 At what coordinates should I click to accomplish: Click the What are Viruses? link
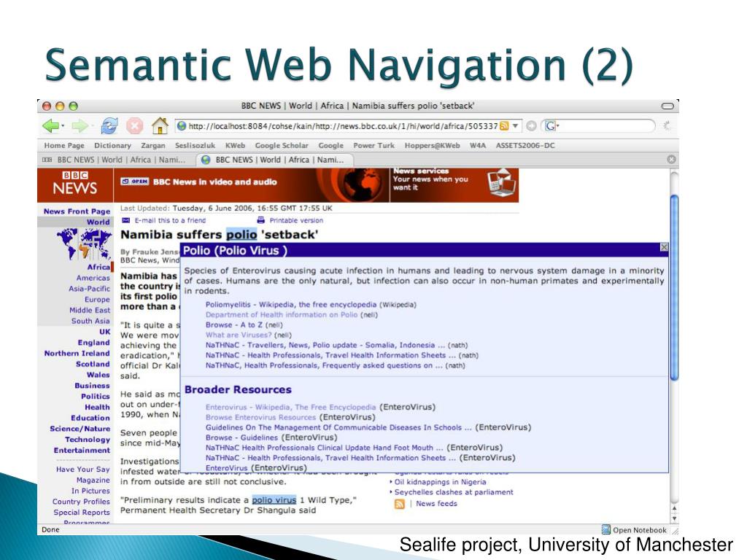tap(239, 335)
